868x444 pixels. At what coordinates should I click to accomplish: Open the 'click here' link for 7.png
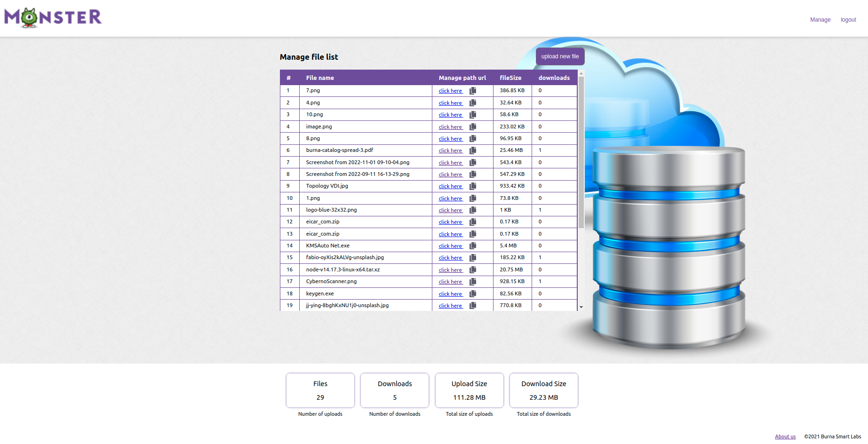click(x=451, y=91)
